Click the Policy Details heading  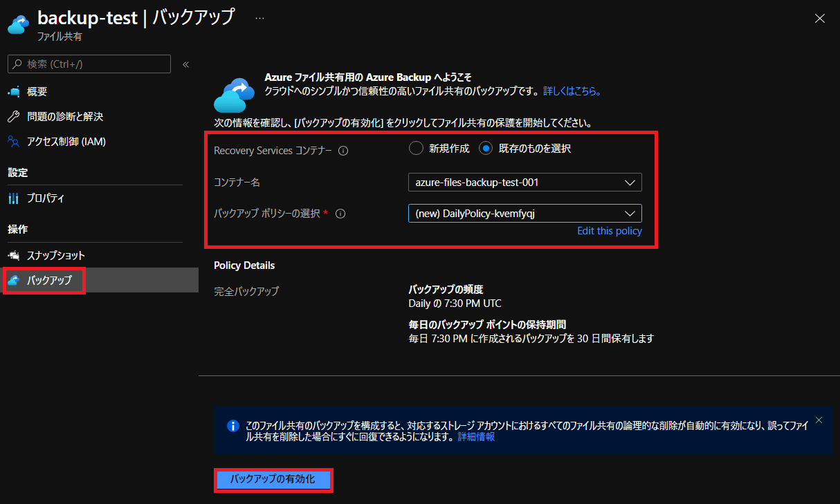point(244,265)
